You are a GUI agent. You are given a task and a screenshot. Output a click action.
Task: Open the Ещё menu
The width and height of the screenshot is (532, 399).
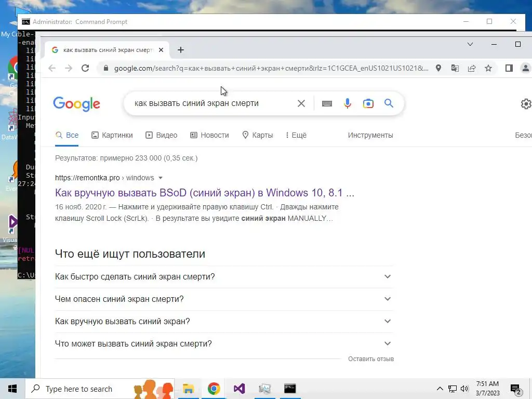click(296, 135)
